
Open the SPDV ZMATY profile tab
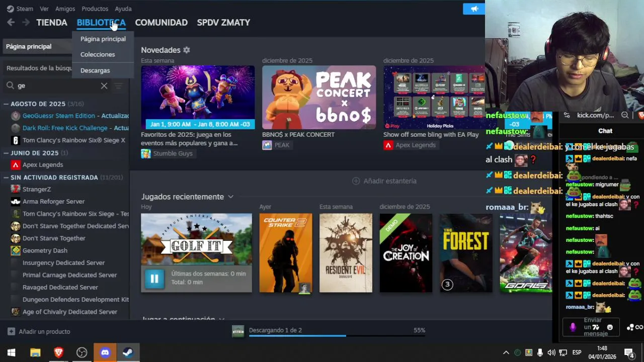[223, 23]
